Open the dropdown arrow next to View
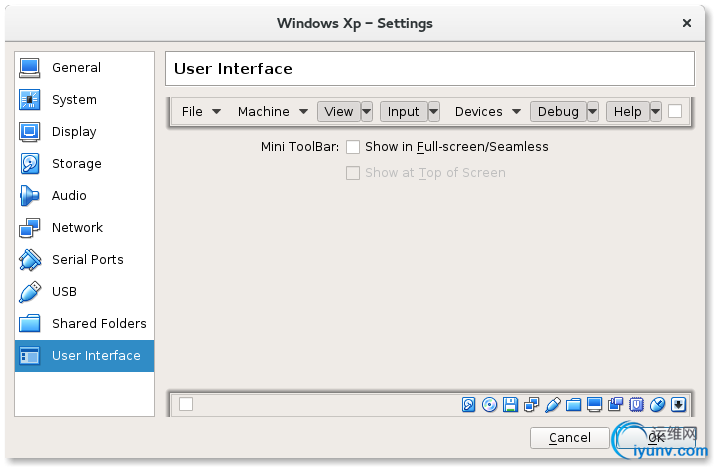 (x=367, y=112)
